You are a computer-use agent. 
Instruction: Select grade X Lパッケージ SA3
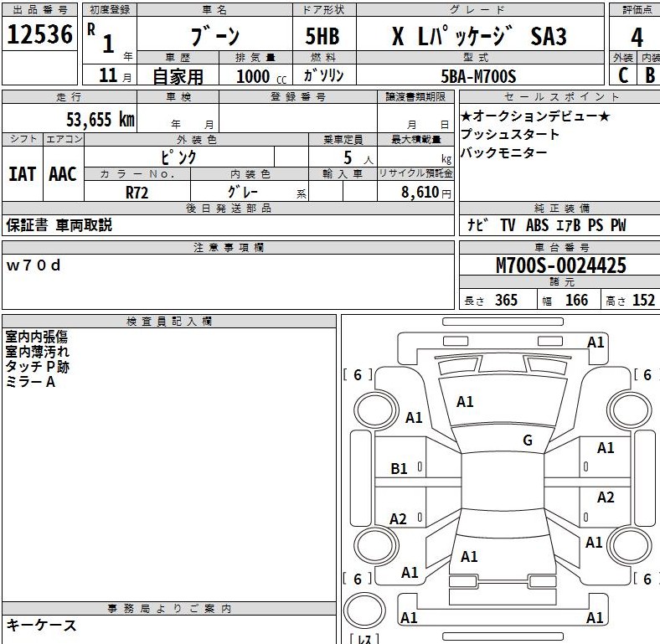[479, 36]
